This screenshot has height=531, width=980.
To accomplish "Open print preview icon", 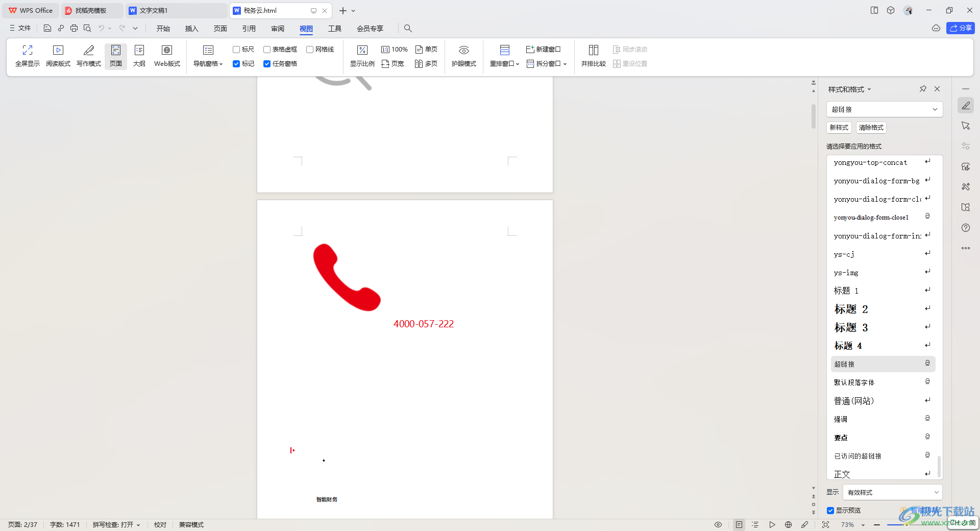I will click(x=87, y=28).
